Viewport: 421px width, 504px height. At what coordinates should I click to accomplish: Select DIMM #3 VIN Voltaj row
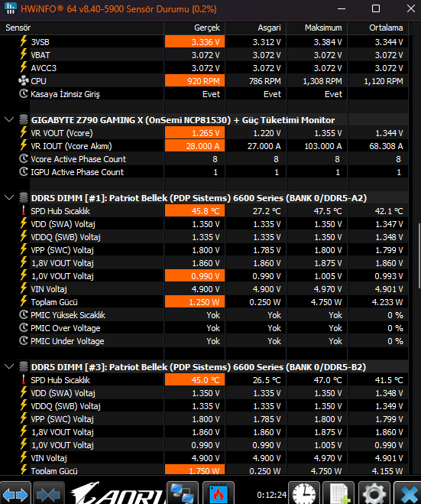212,458
